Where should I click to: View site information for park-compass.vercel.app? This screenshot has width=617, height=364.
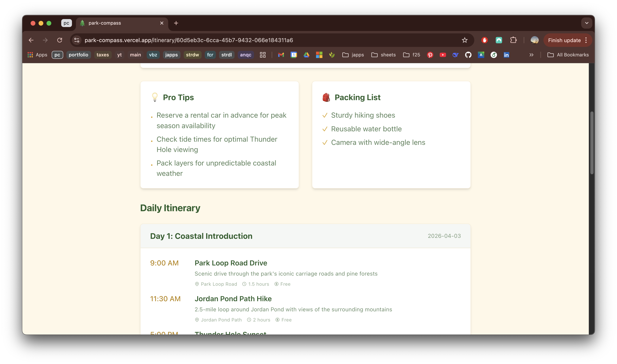pyautogui.click(x=77, y=40)
